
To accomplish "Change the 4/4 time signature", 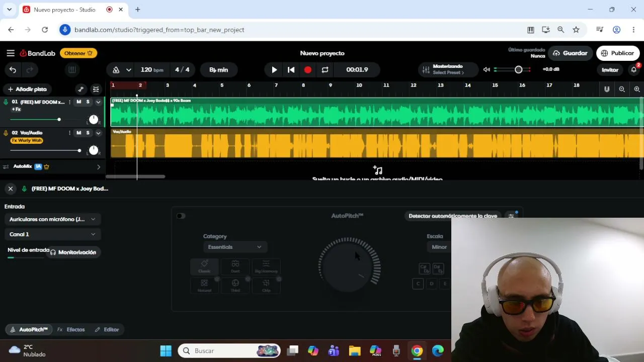I will click(182, 70).
